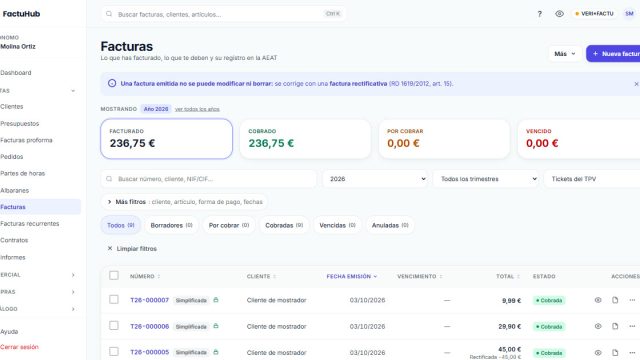Click the document icon for T26-000007
640x360 pixels.
coord(615,300)
